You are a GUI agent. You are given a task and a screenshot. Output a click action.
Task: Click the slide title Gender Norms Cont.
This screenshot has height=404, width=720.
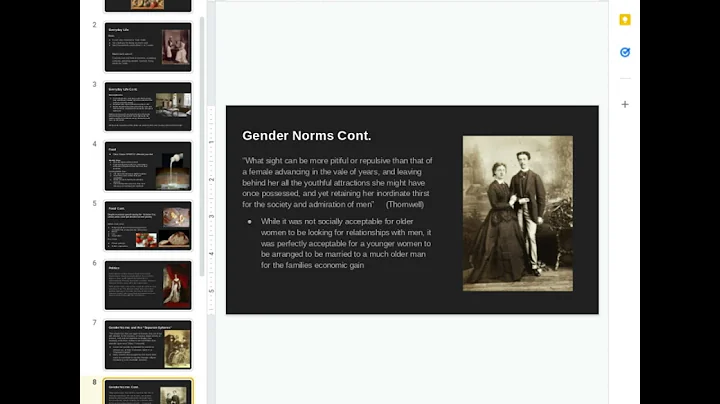(306, 136)
